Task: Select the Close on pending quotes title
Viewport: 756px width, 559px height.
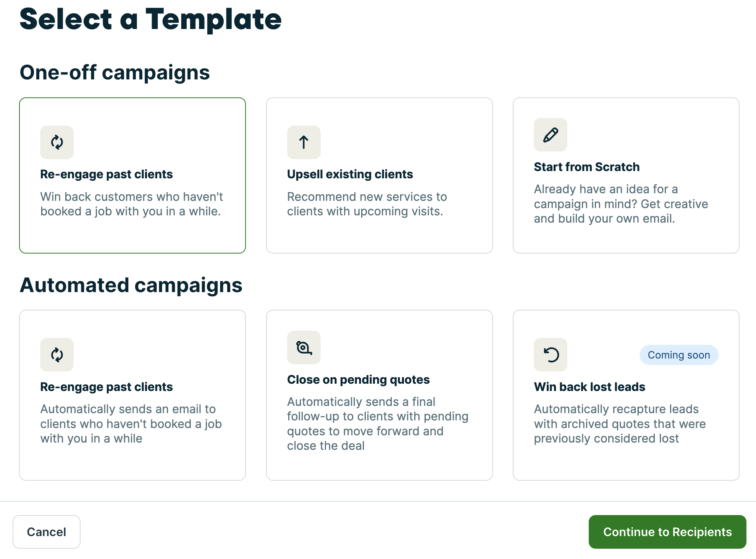Action: 358,380
